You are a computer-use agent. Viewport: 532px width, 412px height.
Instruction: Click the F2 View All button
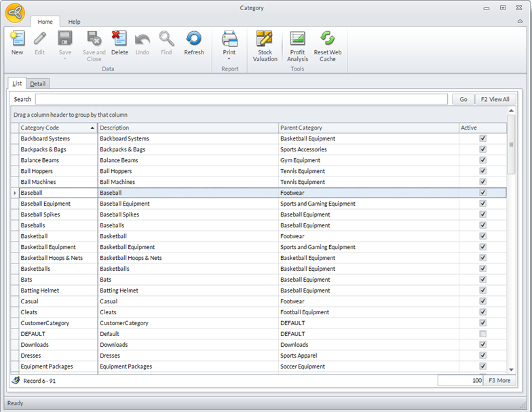(495, 99)
